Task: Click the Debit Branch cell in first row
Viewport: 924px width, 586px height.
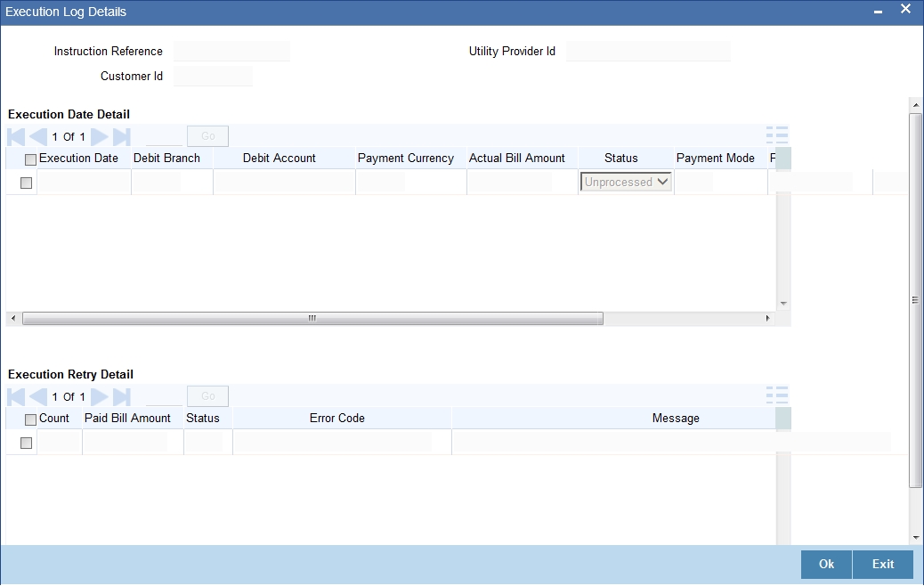Action: (158, 183)
